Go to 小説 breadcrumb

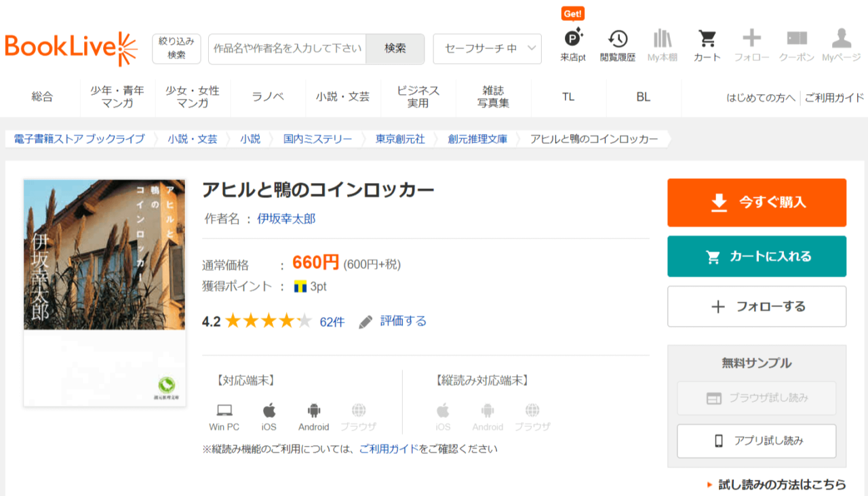[x=250, y=139]
